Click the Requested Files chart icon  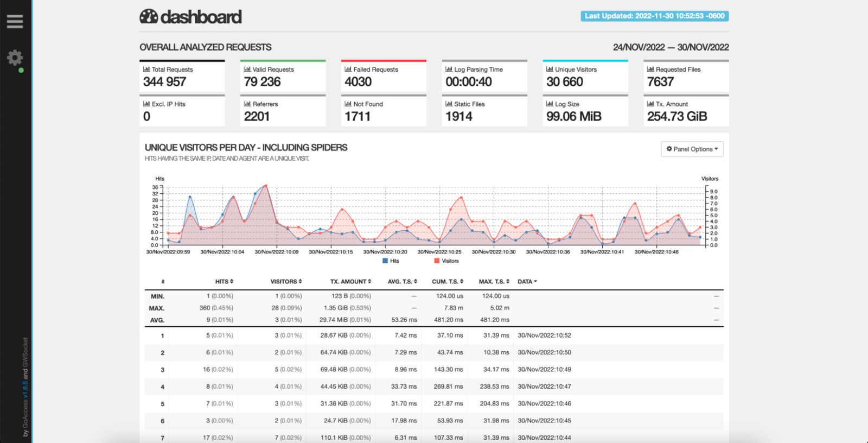pyautogui.click(x=651, y=69)
